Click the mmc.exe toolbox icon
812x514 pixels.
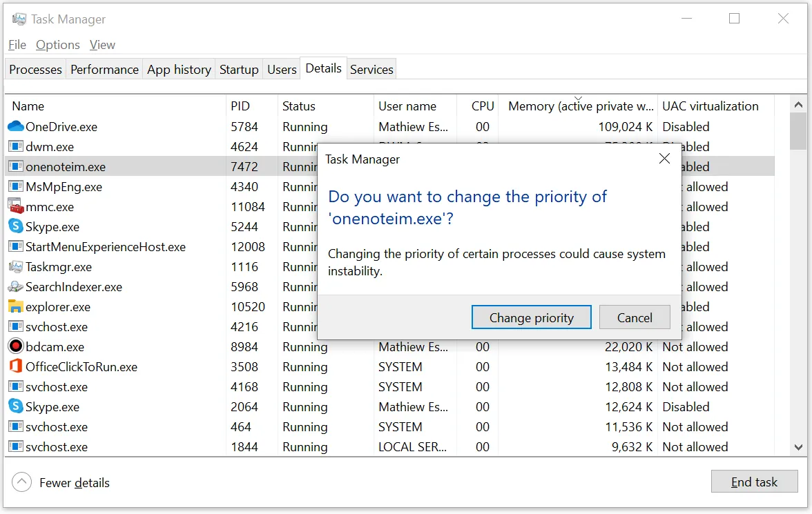16,206
